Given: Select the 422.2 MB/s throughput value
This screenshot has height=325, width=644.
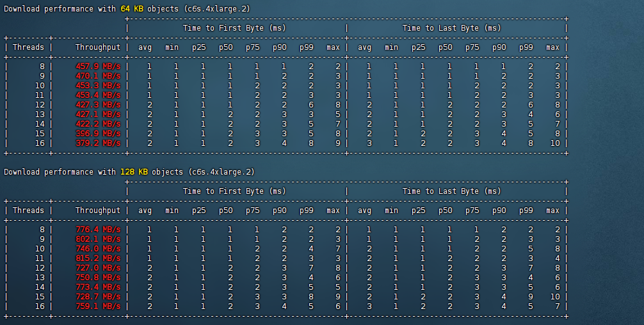Looking at the screenshot, I should tap(98, 124).
